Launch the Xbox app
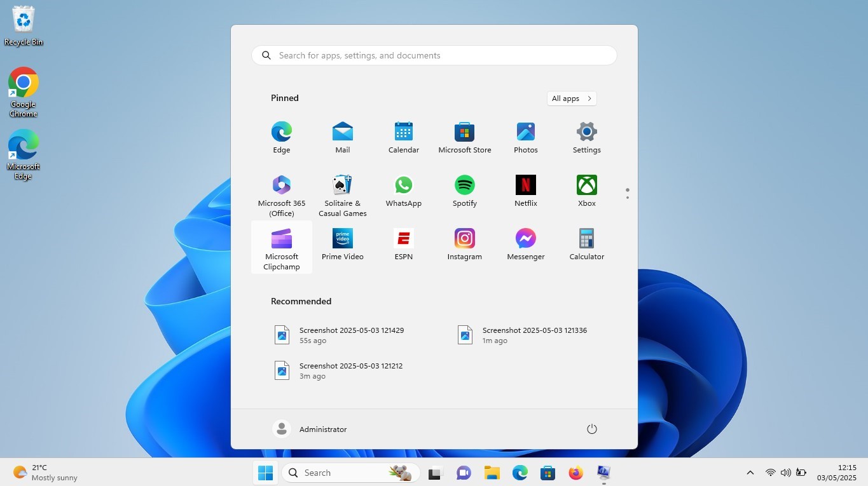Image resolution: width=868 pixels, height=486 pixels. (x=587, y=191)
